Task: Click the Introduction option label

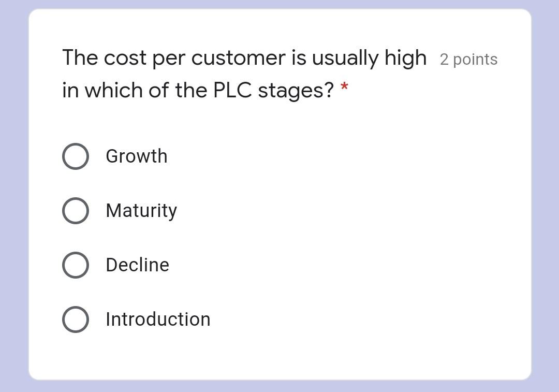Action: 157,319
